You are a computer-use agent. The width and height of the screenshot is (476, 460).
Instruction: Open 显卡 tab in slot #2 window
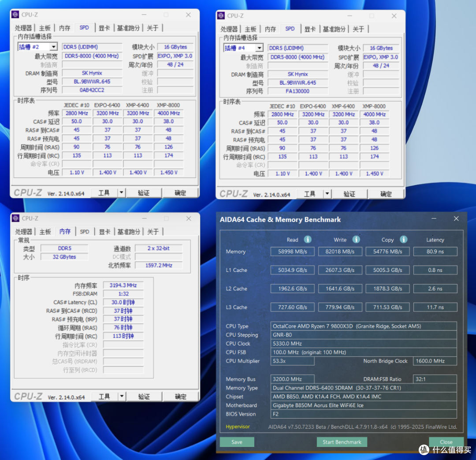click(104, 28)
